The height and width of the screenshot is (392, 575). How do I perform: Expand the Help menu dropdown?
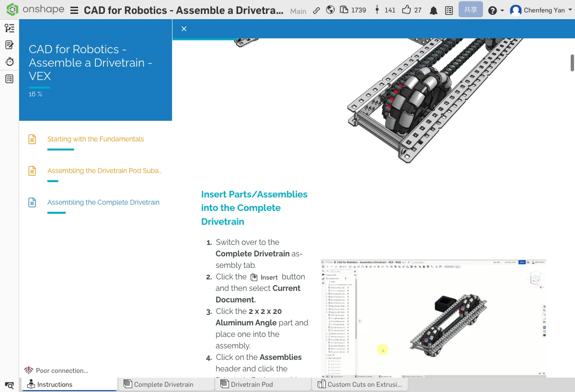point(495,11)
